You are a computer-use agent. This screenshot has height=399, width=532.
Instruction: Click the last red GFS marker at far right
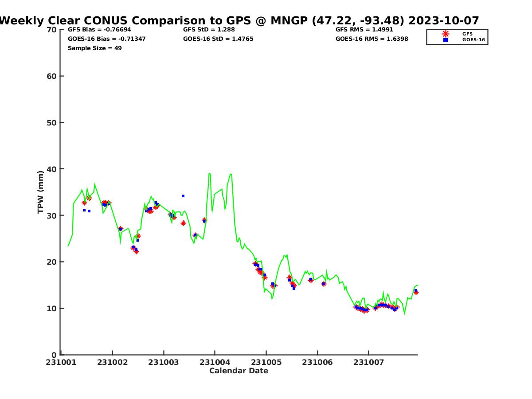coord(416,293)
